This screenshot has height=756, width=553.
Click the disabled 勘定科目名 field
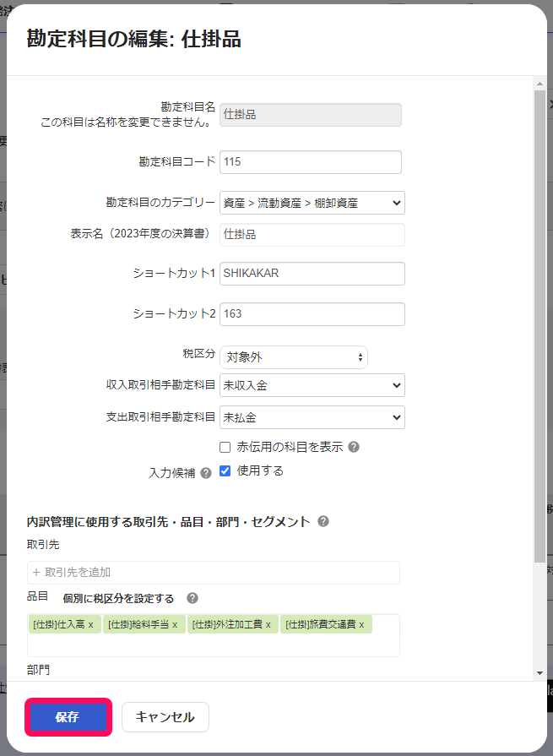311,115
